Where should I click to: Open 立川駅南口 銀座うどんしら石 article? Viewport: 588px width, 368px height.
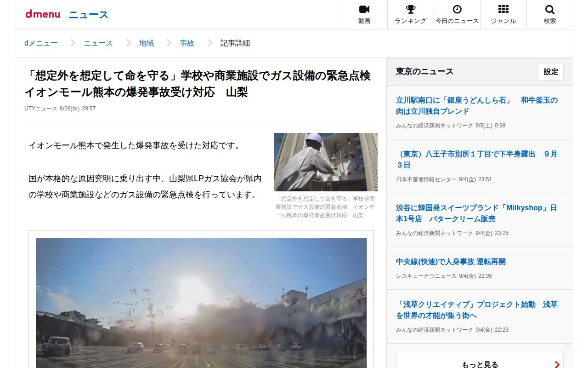[477, 106]
